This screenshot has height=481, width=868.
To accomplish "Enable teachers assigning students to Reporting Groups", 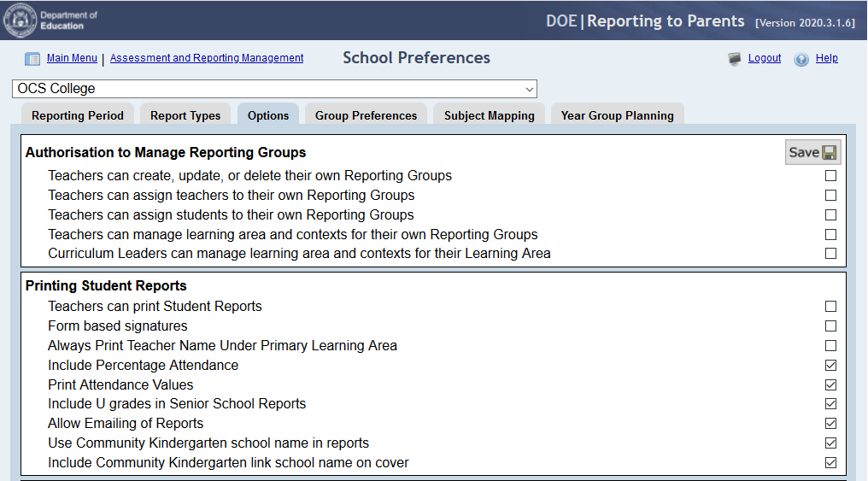I will click(830, 215).
